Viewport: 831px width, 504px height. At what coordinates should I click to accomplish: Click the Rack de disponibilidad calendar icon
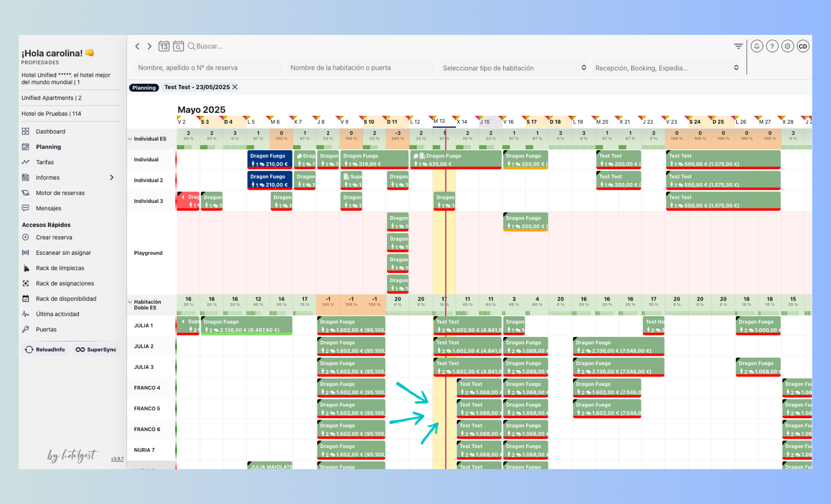pyautogui.click(x=26, y=299)
